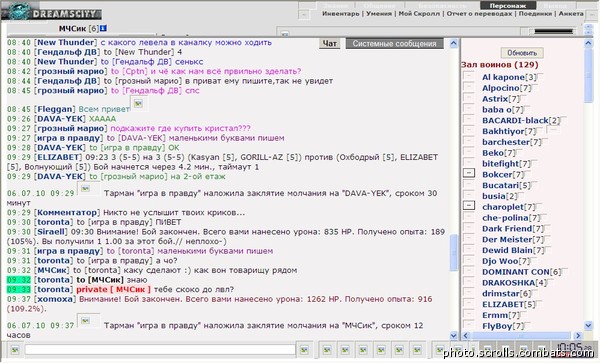Click the DreamsCity logo
Screen dimensions: 600x363
coord(52,11)
